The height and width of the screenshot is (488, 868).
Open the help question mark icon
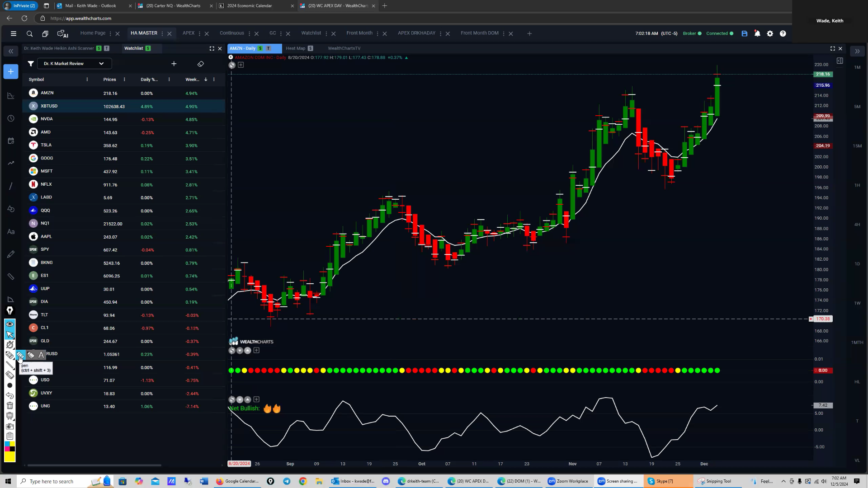783,33
